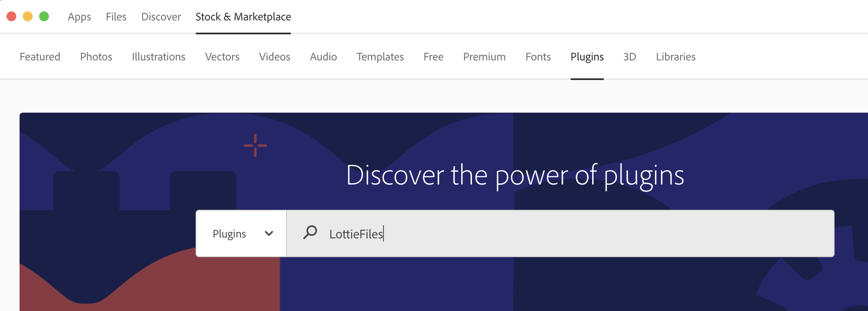Go to the Fonts category

538,57
